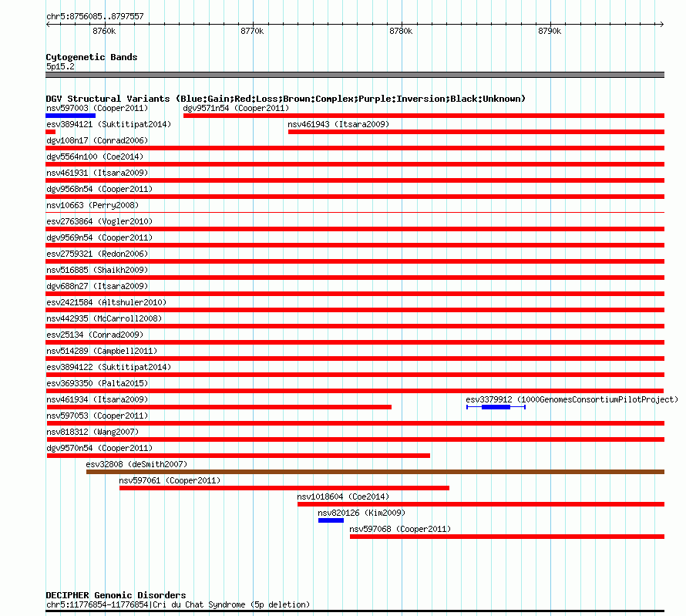Click nsv461934 (Itsara2009) label
The width and height of the screenshot is (686, 616).
click(x=97, y=399)
